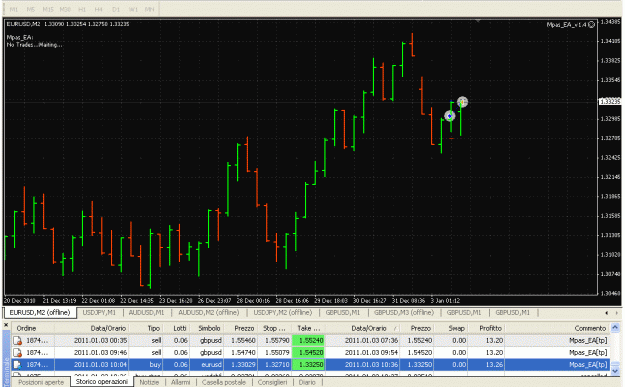Select the M1 timeframe button
This screenshot has width=625, height=387.
coord(14,9)
